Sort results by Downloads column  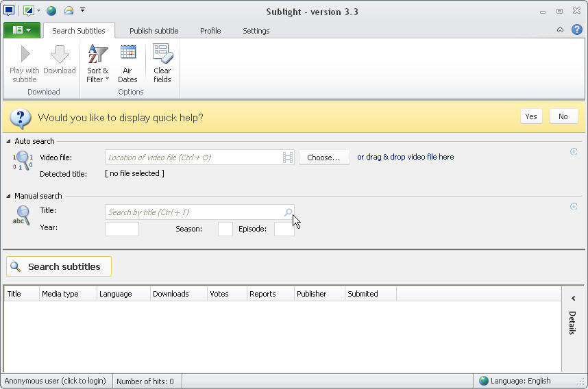point(178,294)
